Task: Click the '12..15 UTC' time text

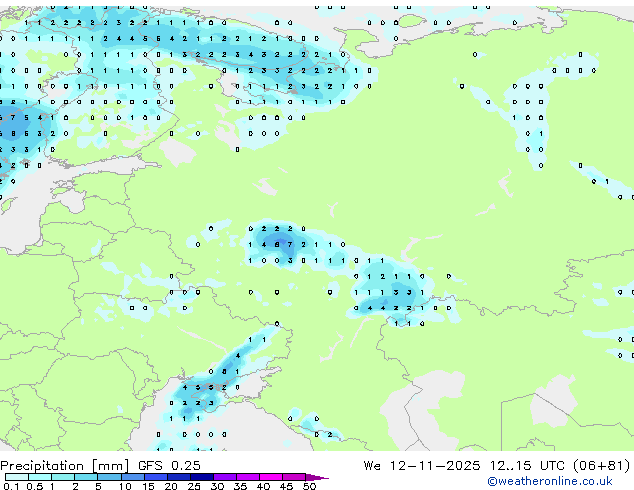Action: pos(527,466)
